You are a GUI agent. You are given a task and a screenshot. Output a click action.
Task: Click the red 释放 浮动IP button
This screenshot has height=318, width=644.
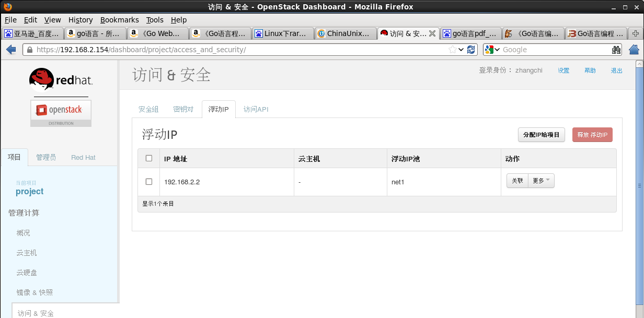592,135
